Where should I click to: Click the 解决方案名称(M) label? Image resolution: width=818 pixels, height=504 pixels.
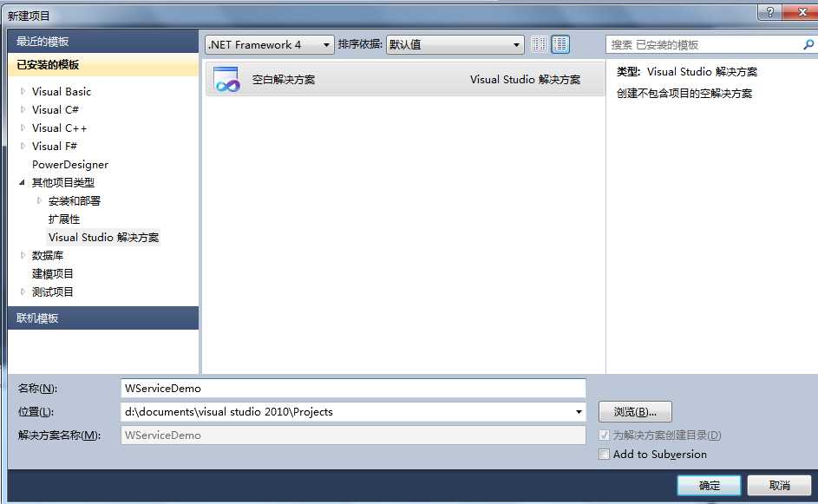click(60, 435)
